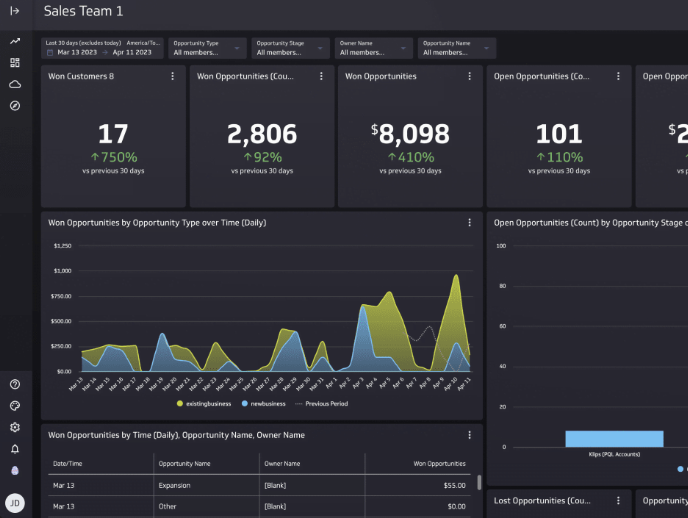The image size is (688, 518).
Task: Open menu for Lost Opportunities card
Action: [x=618, y=500]
